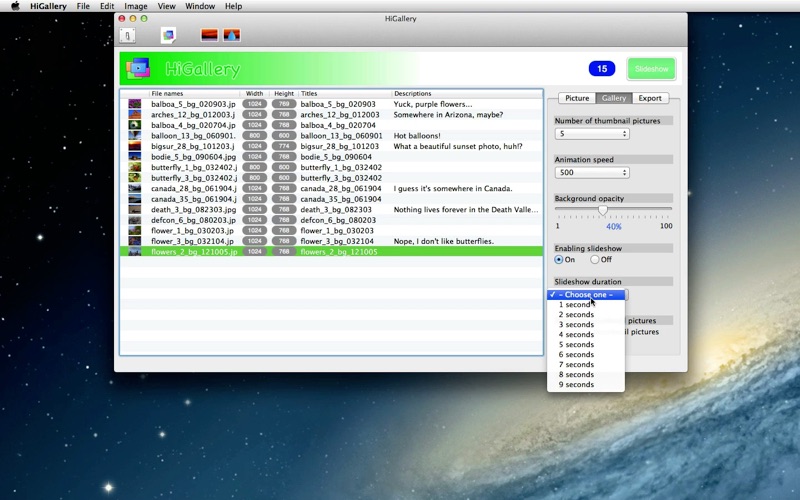The height and width of the screenshot is (500, 800).
Task: Sort by Height column header
Action: click(x=284, y=93)
